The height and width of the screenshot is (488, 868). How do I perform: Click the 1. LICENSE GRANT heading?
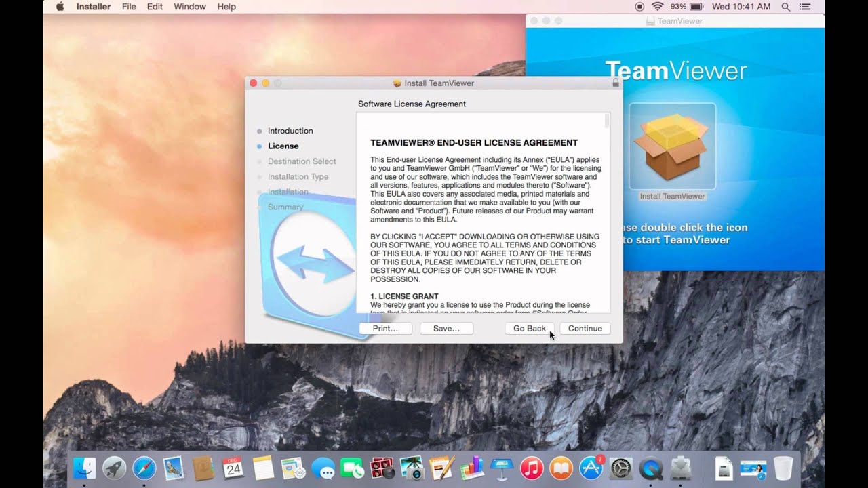(x=404, y=296)
